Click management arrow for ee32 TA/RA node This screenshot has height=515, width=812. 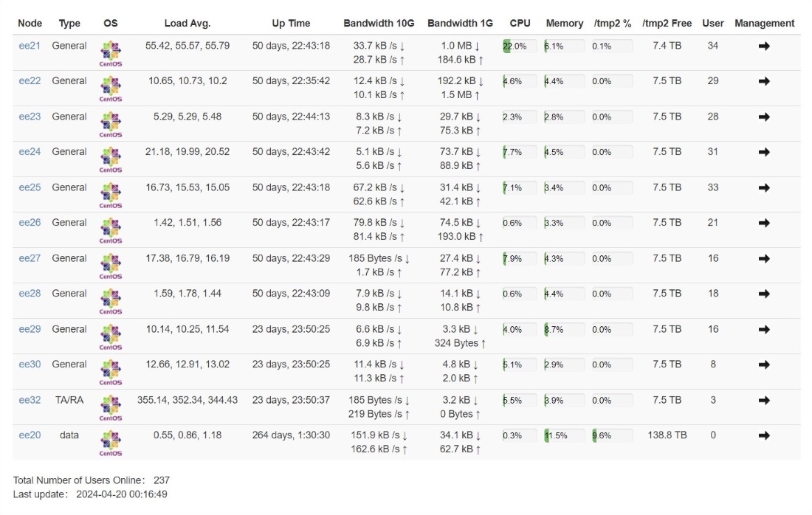[x=764, y=400]
